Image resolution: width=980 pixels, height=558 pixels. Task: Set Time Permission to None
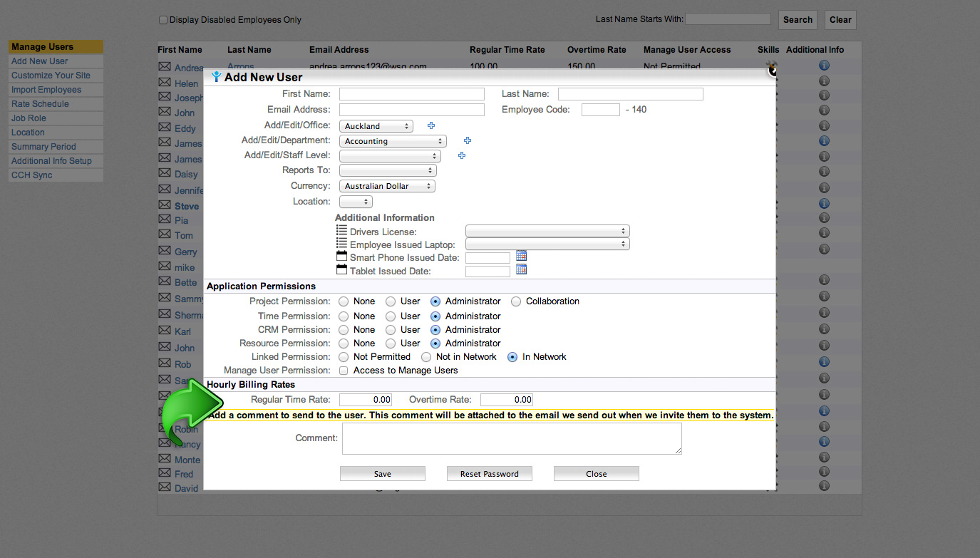tap(344, 316)
